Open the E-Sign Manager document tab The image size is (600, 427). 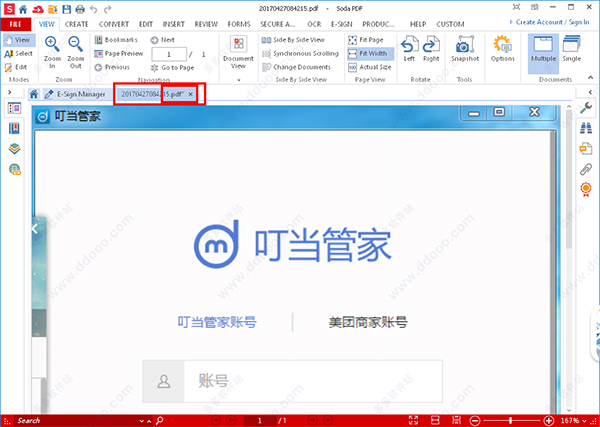click(x=76, y=94)
